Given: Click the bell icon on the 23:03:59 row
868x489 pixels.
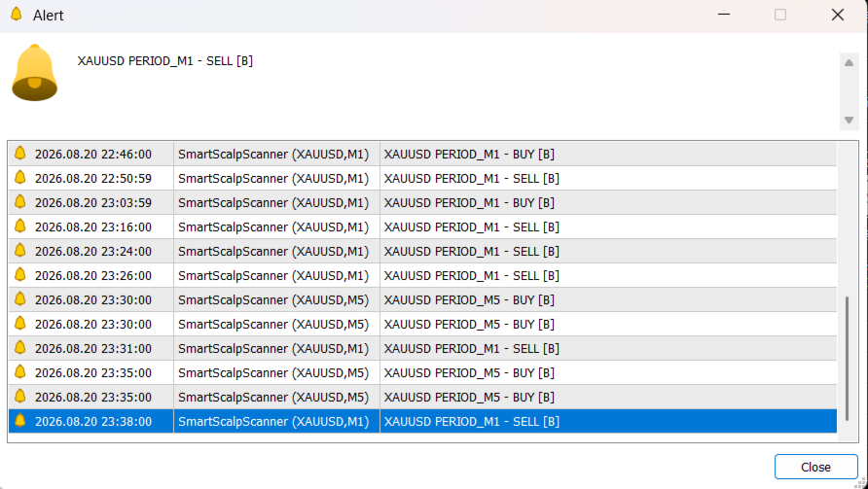Looking at the screenshot, I should tap(19, 202).
